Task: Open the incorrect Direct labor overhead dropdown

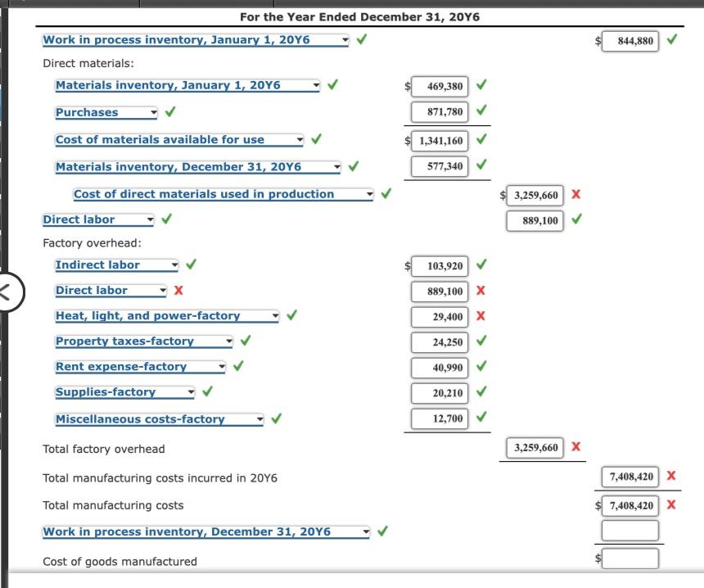Action: 111,291
